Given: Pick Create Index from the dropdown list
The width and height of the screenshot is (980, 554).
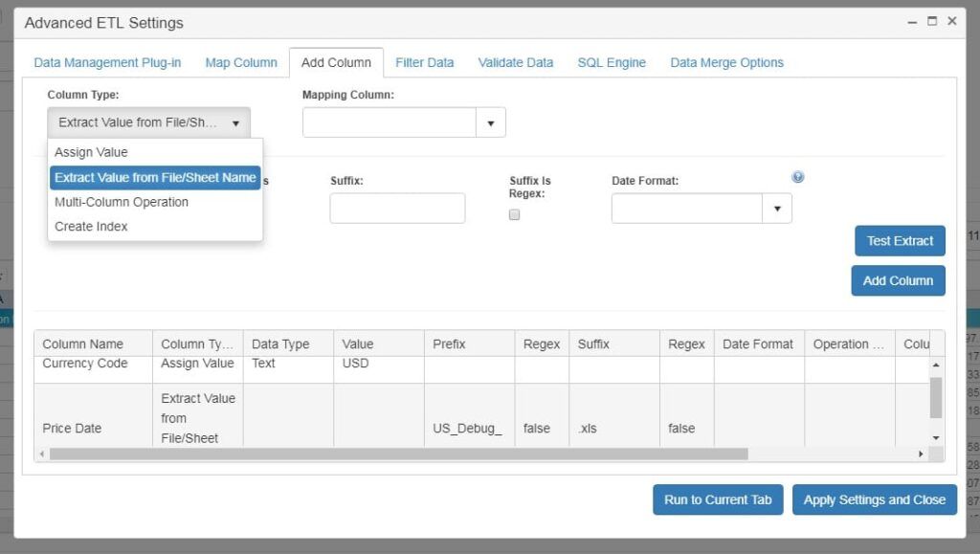Looking at the screenshot, I should coord(92,227).
